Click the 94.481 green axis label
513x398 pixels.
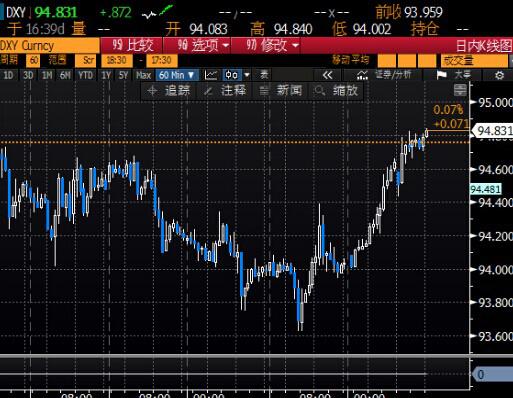[x=485, y=189]
